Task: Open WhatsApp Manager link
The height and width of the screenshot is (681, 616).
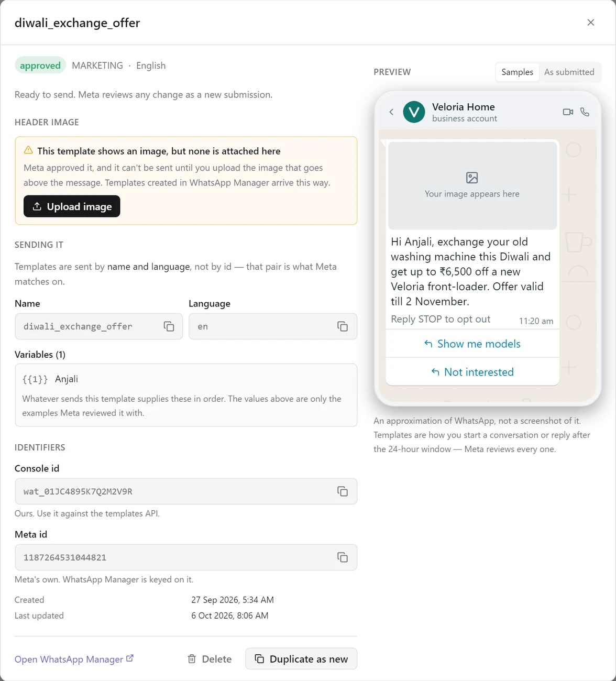Action: coord(74,659)
